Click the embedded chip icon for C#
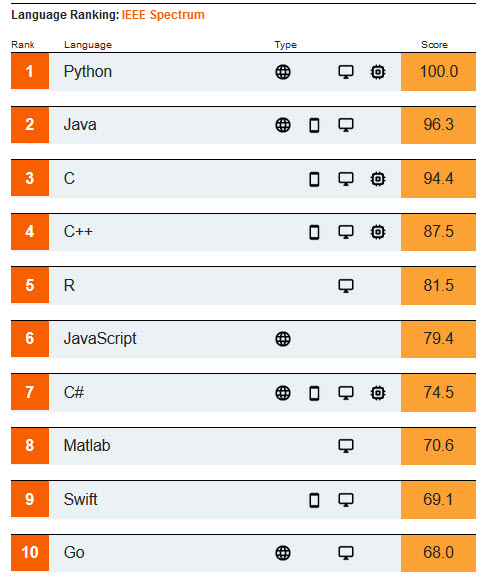 [378, 393]
